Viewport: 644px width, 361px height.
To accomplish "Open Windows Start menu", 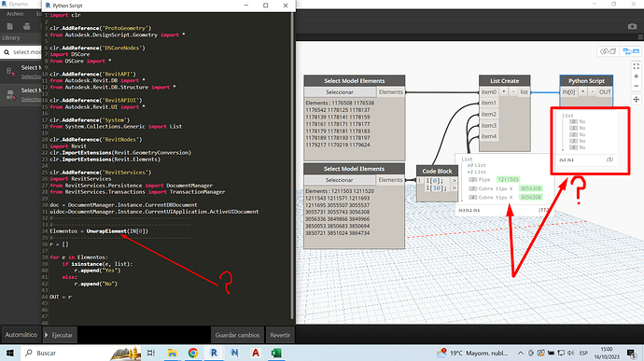I will point(10,353).
